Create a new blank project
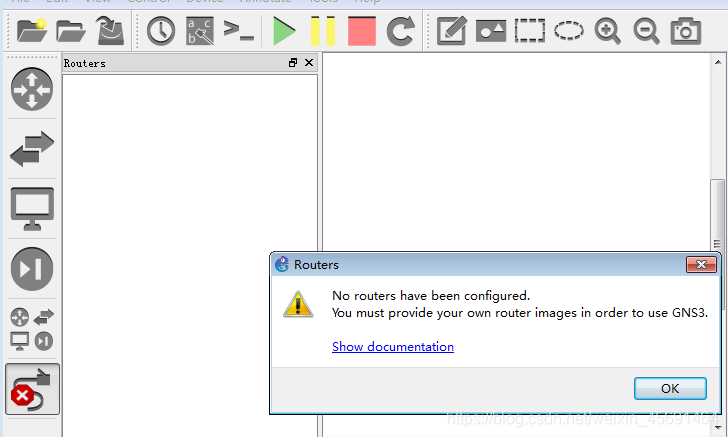Screen dimensions: 728x437 32,31
